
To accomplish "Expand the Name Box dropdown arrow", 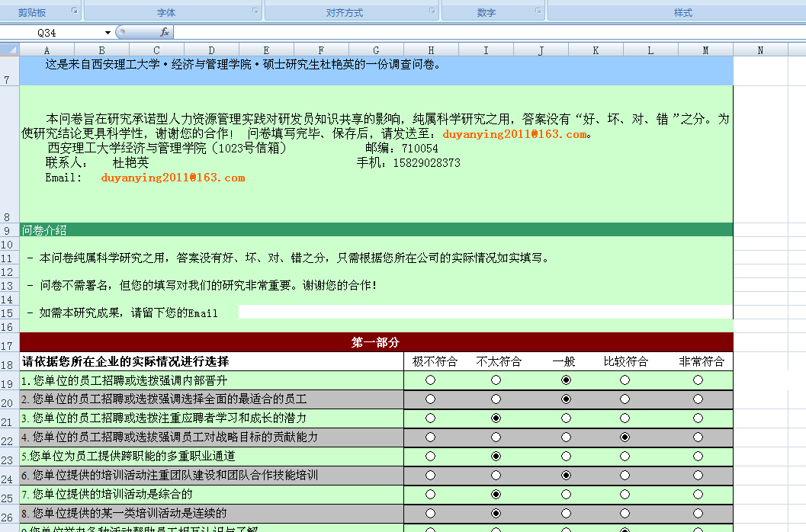I will pos(108,33).
